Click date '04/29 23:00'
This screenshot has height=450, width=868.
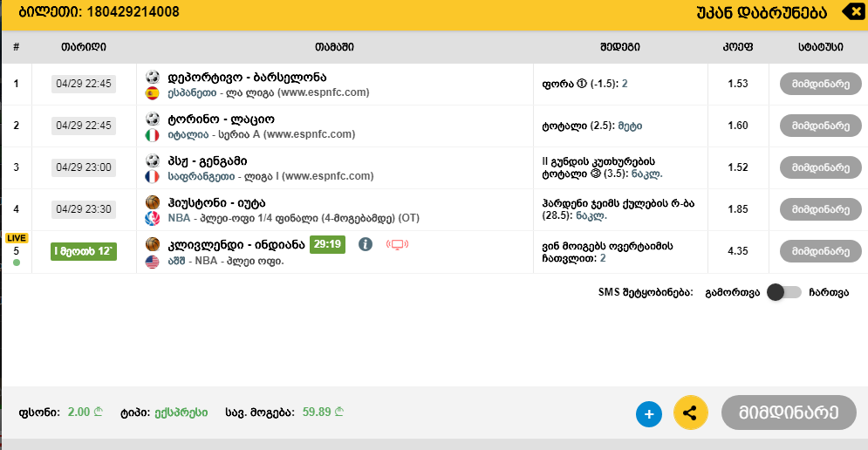(84, 167)
